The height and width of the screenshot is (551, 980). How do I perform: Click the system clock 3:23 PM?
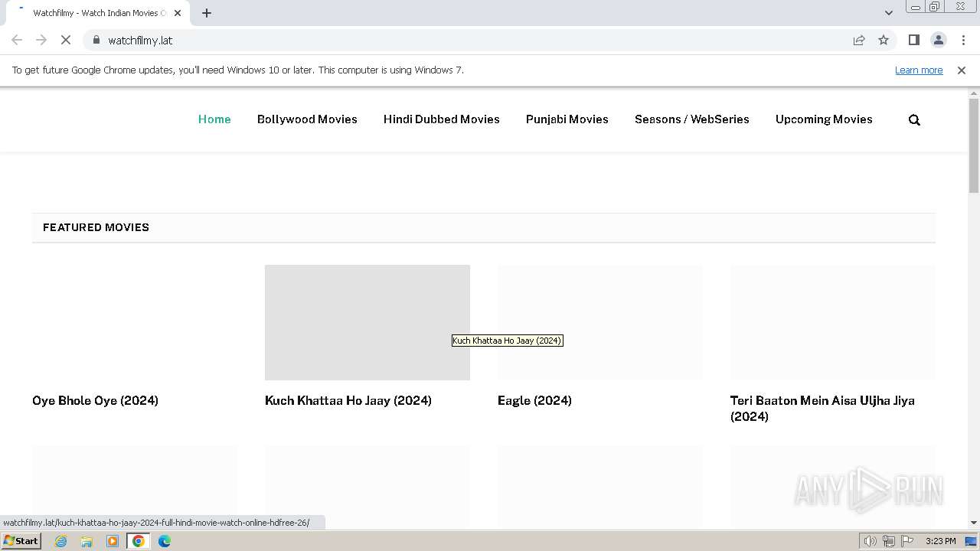[940, 541]
